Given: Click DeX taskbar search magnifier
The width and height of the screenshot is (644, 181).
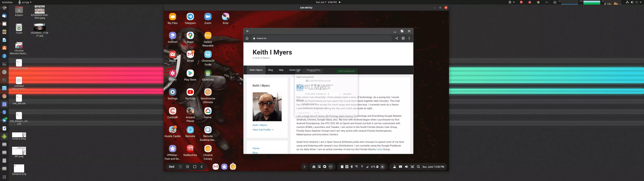Looking at the screenshot, I should point(418,167).
